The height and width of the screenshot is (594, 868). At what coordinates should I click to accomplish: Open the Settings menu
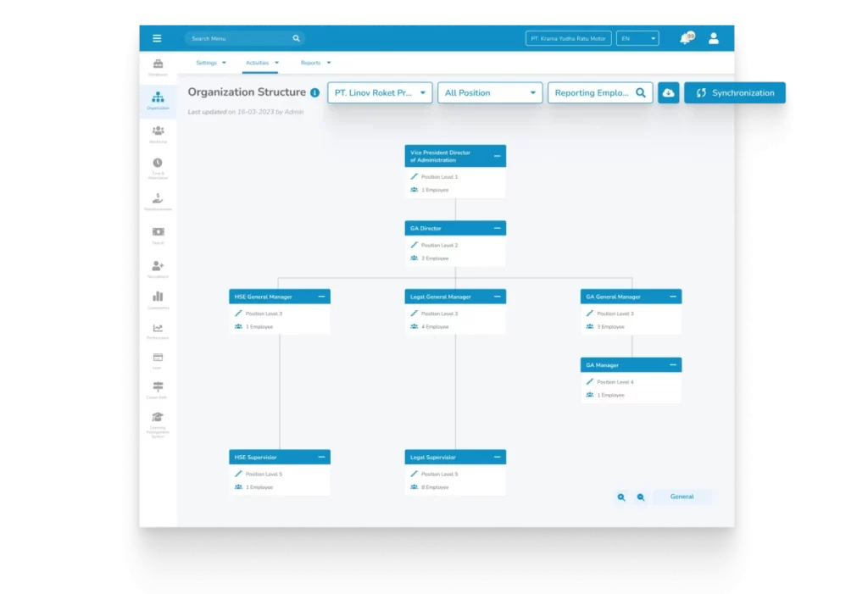(x=211, y=63)
